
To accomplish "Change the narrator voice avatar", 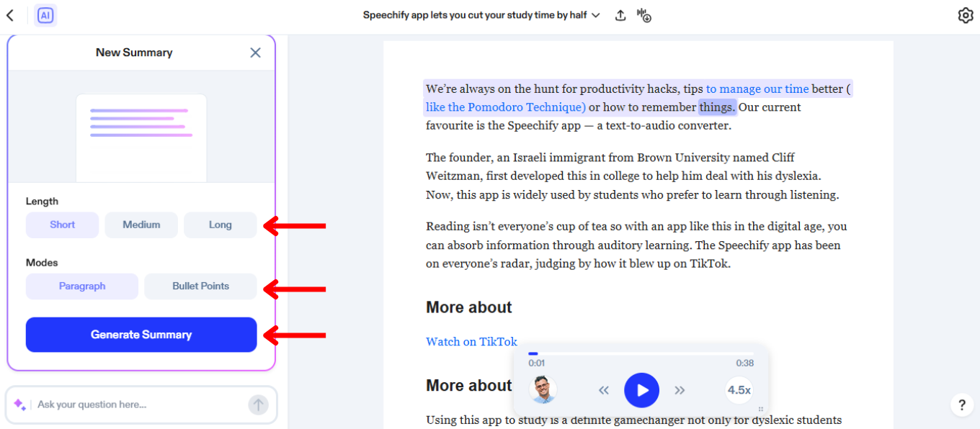I will (x=543, y=389).
